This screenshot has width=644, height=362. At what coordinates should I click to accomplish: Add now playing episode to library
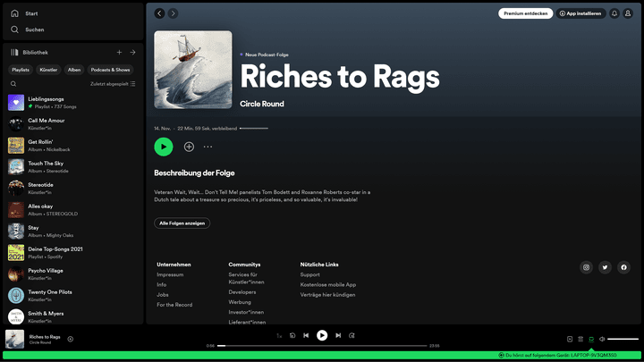point(71,339)
